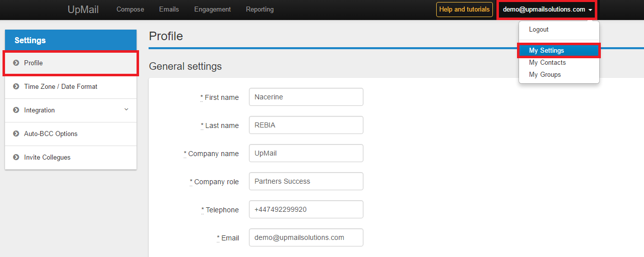Click the arrow icon beside Profile
Screen dimensions: 644x257
pyautogui.click(x=16, y=63)
